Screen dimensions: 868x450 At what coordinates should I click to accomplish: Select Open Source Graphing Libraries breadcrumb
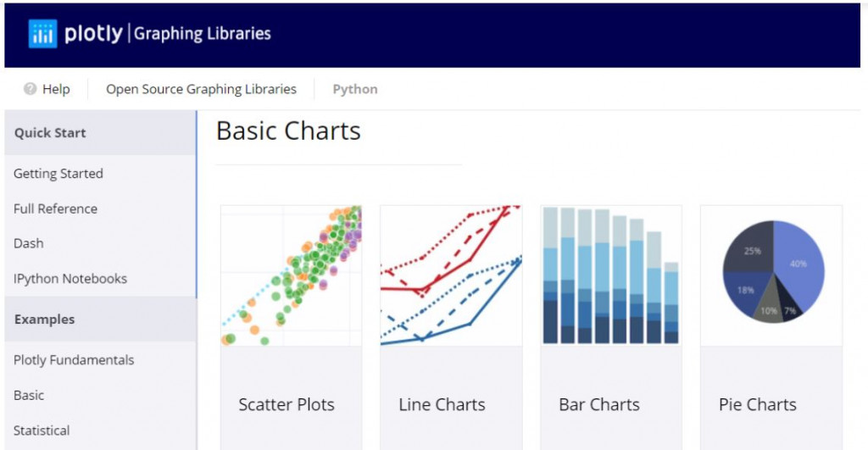[201, 89]
